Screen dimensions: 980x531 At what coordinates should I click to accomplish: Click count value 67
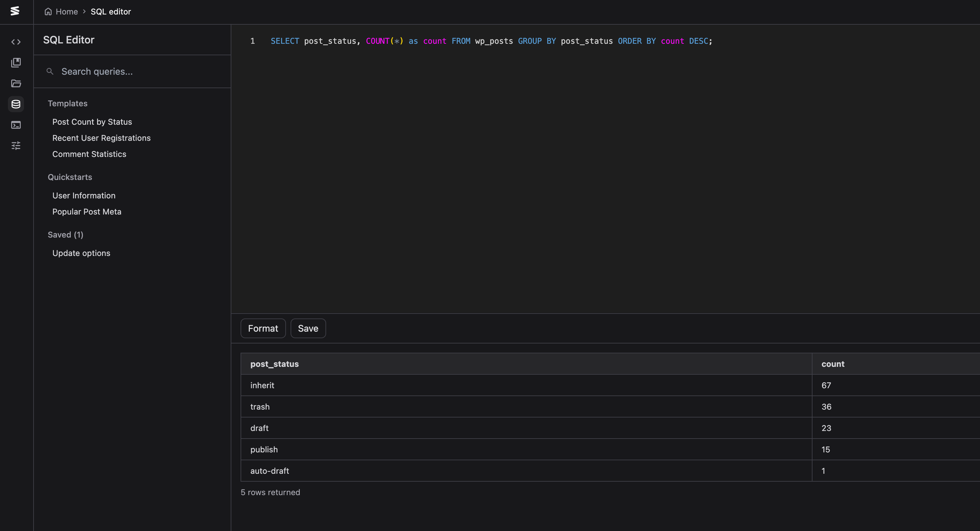tap(826, 385)
